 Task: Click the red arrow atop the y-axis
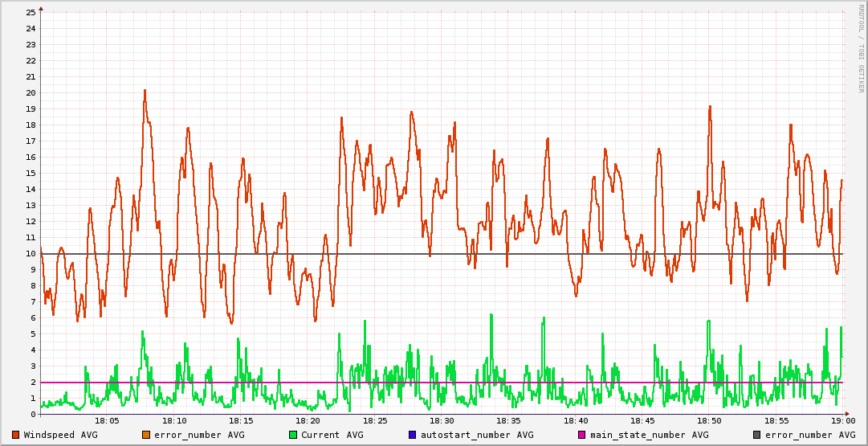coord(40,8)
